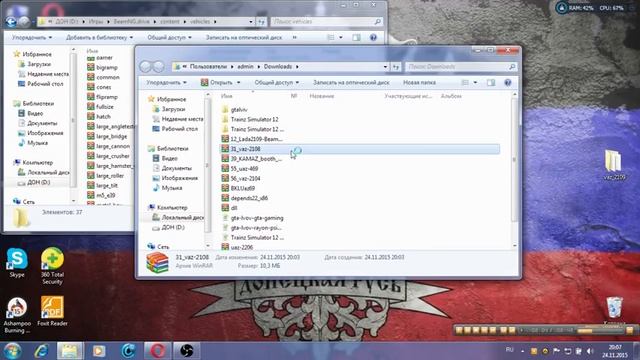Open the Упорядочить menu in Downloads window
The image size is (640, 360).
pyautogui.click(x=167, y=82)
